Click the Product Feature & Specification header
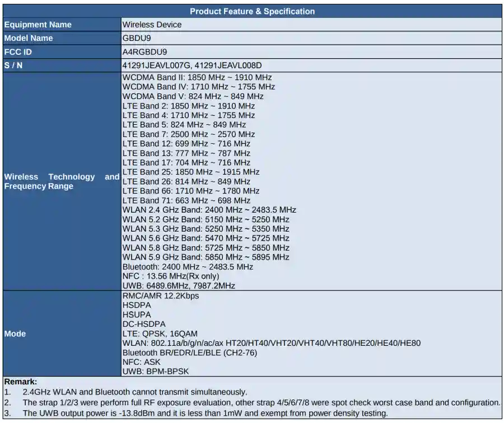The height and width of the screenshot is (423, 504). click(x=252, y=11)
